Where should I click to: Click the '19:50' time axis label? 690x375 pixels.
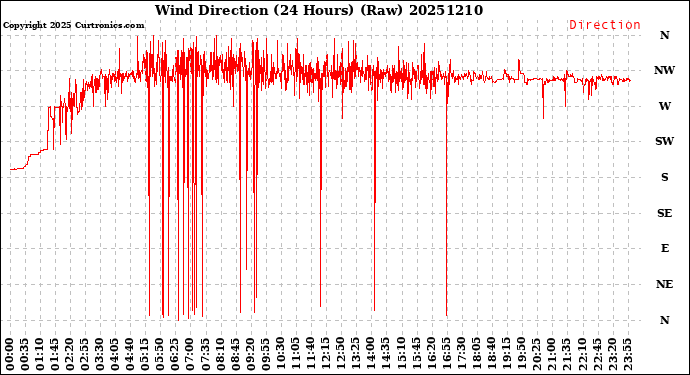[x=521, y=354]
